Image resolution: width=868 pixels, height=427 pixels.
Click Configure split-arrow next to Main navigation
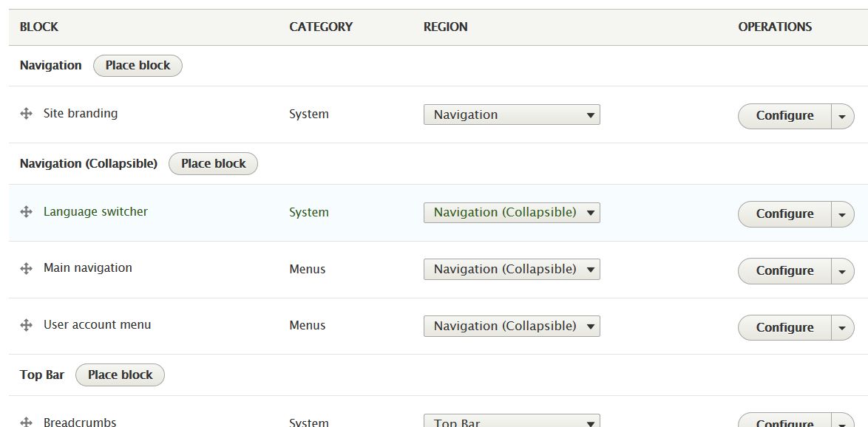point(842,271)
